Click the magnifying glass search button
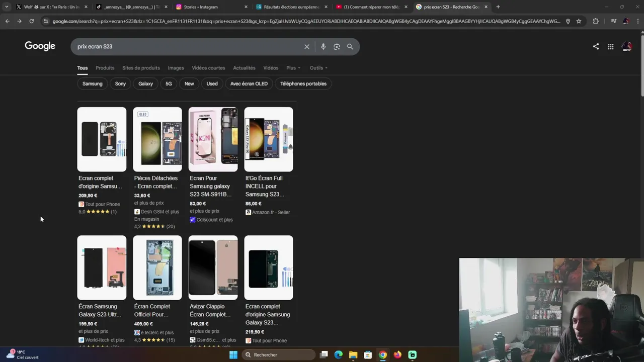644x362 pixels. (x=350, y=47)
